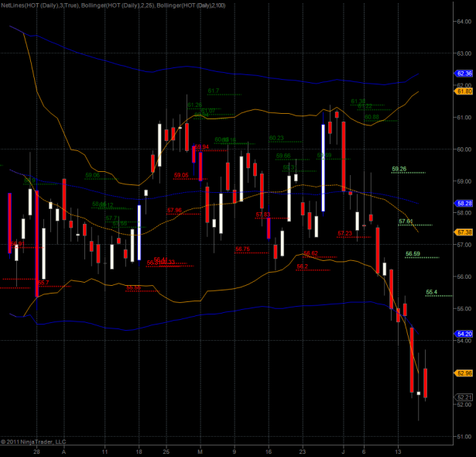Click the green 61.7 net line label
476x457 pixels.
coord(214,91)
